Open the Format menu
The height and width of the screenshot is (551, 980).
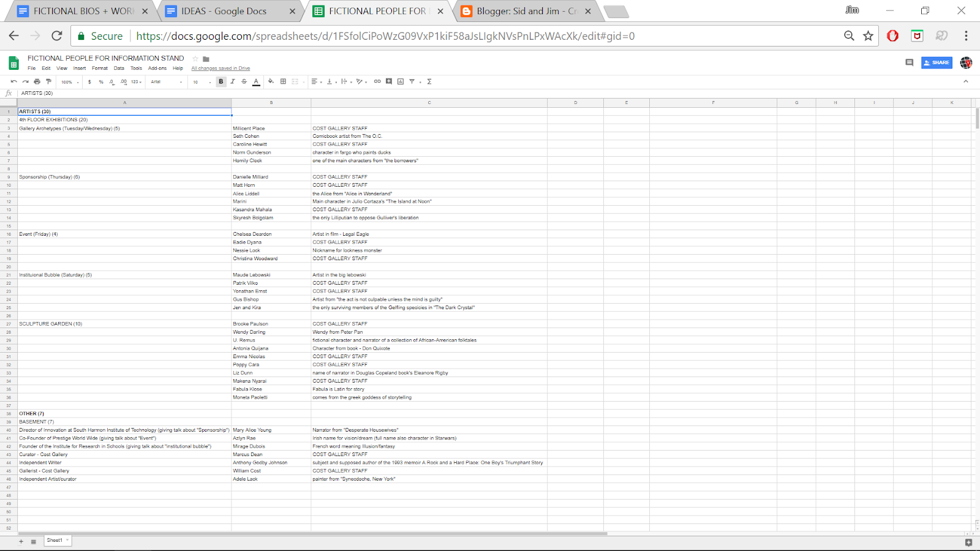point(100,69)
